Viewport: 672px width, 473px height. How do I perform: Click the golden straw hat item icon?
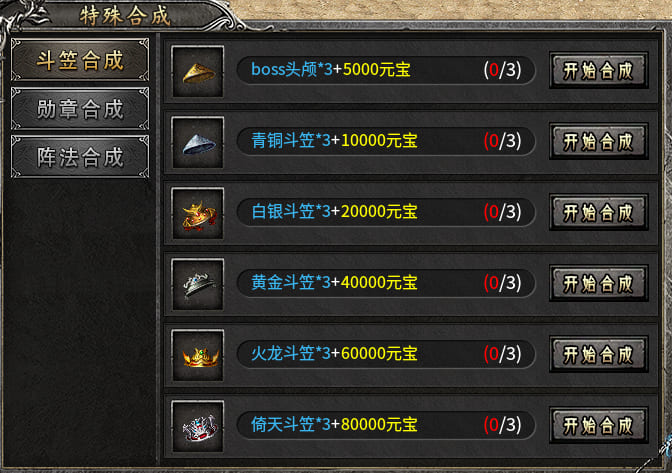[x=198, y=72]
